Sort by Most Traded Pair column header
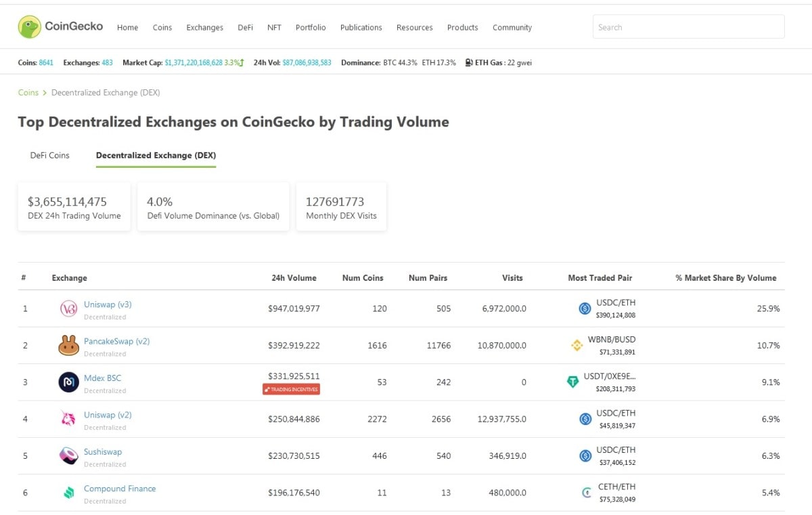The image size is (812, 515). point(600,277)
